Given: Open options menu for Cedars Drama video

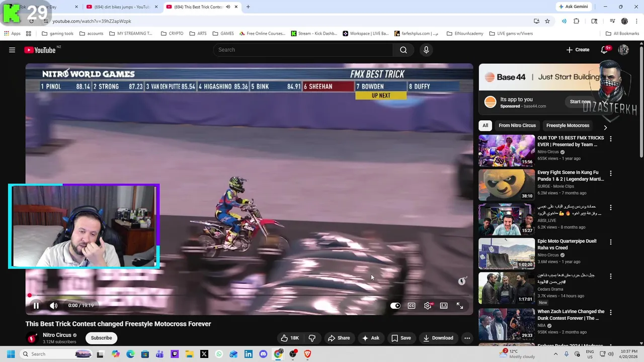Looking at the screenshot, I should (x=611, y=277).
